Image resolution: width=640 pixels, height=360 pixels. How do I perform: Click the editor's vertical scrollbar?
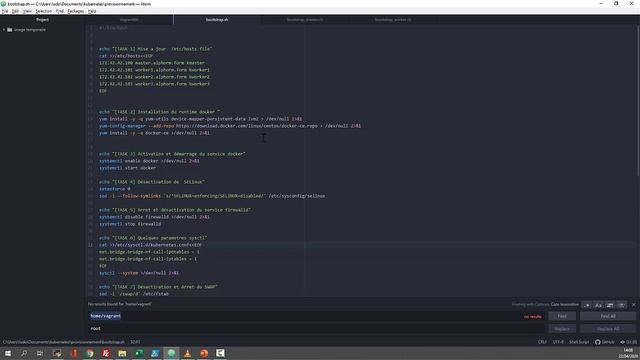pos(638,100)
